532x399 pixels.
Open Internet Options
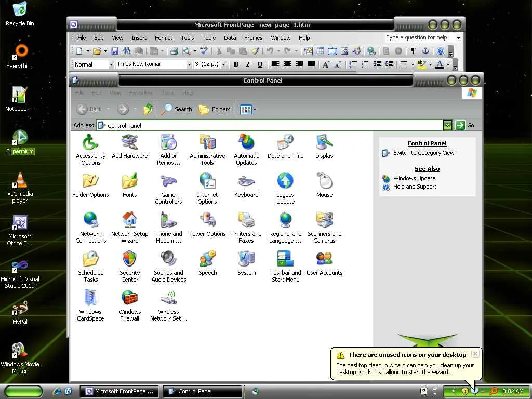(207, 188)
